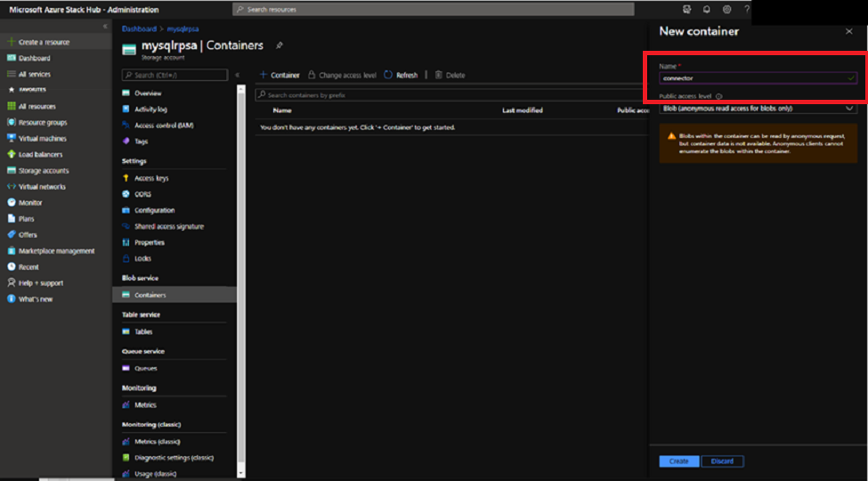Pin the mysqlrpsa Containers blade

click(x=279, y=46)
